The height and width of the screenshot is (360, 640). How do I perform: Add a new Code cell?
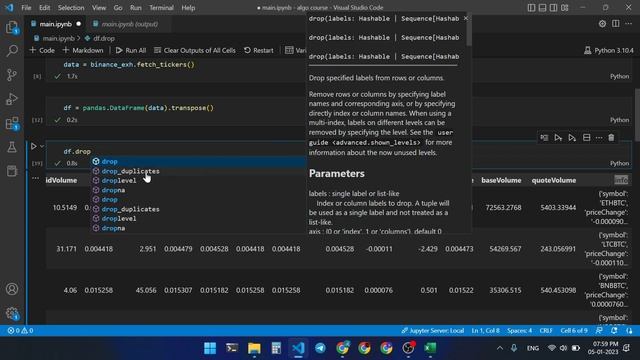point(42,50)
